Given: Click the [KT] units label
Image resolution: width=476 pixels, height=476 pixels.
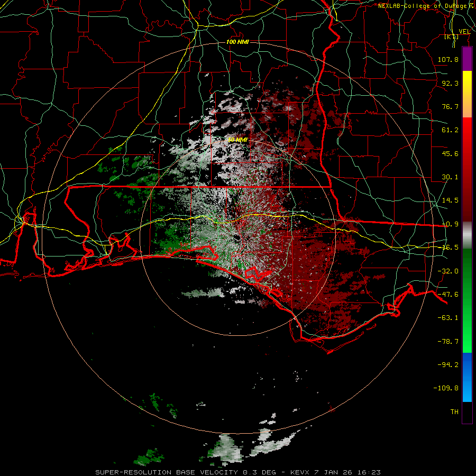Looking at the screenshot, I should coord(452,37).
